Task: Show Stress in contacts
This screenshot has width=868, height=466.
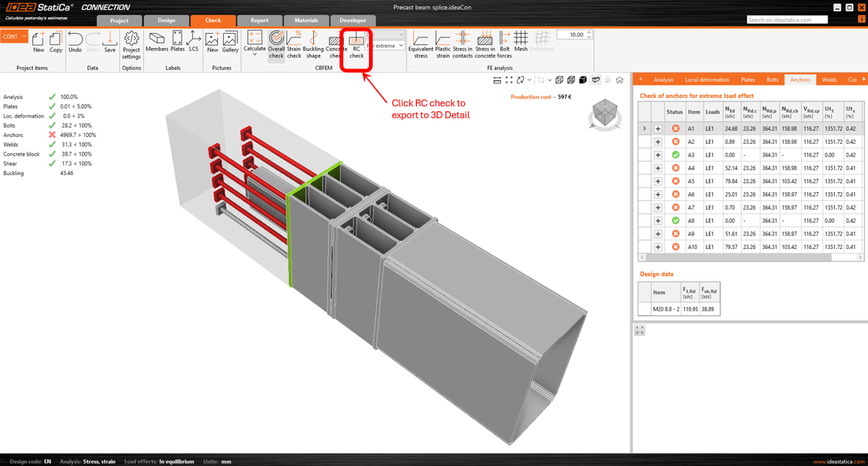Action: pyautogui.click(x=462, y=43)
